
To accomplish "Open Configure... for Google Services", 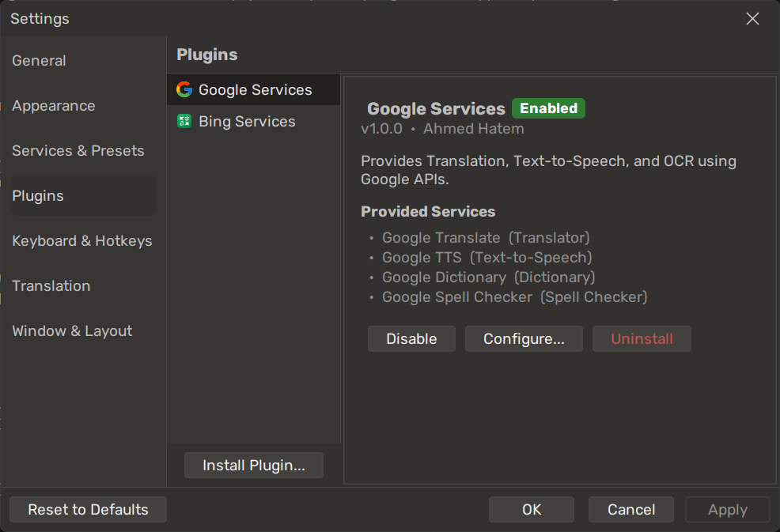I will 524,338.
